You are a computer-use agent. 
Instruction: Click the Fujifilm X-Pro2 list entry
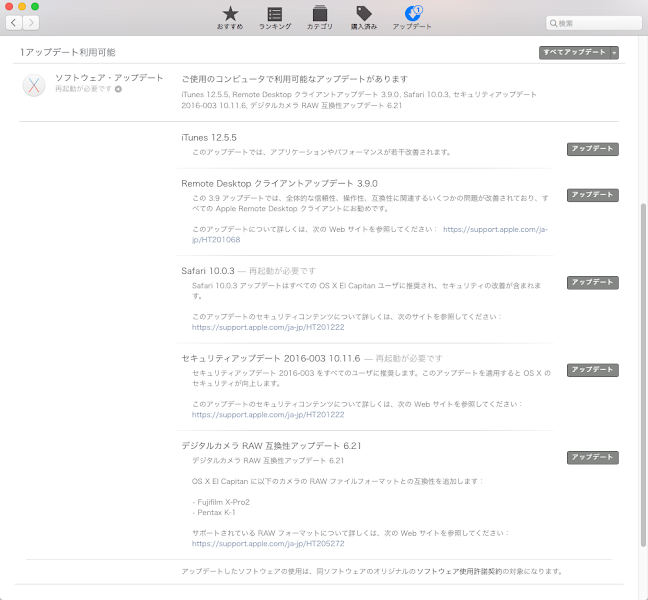(223, 502)
